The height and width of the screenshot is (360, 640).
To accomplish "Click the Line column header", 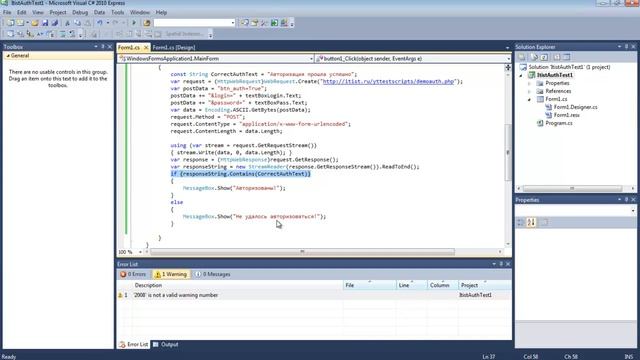I will [x=411, y=285].
